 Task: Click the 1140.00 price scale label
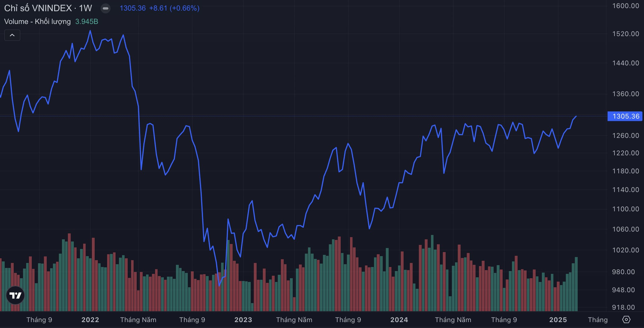[626, 190]
